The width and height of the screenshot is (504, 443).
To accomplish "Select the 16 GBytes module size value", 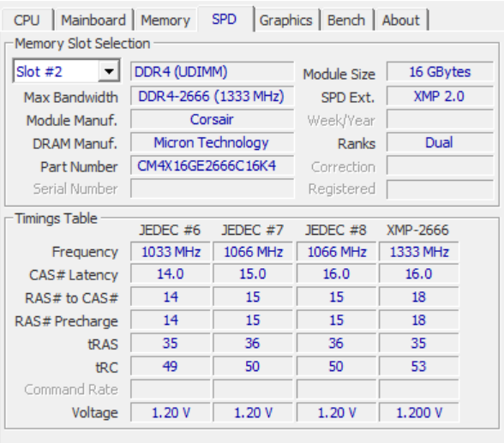I will [440, 72].
